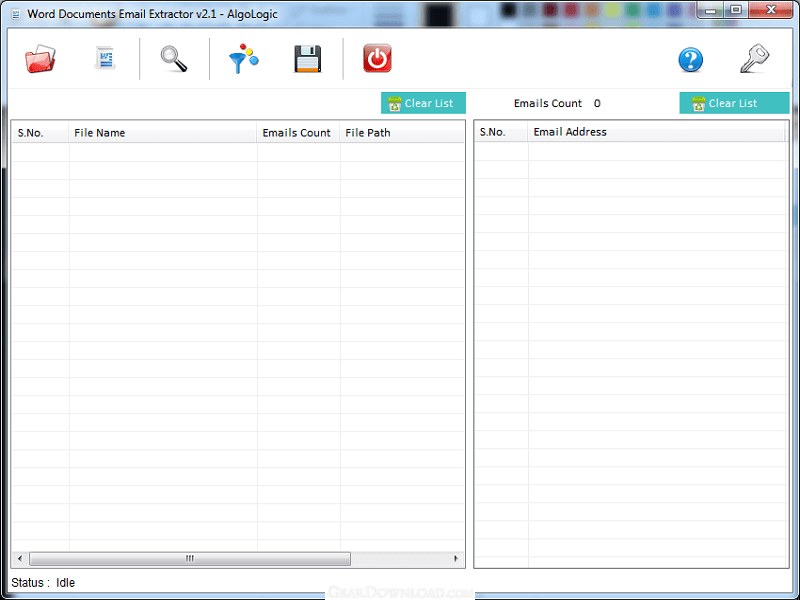
Task: Open the red folder add-files icon
Action: [40, 59]
